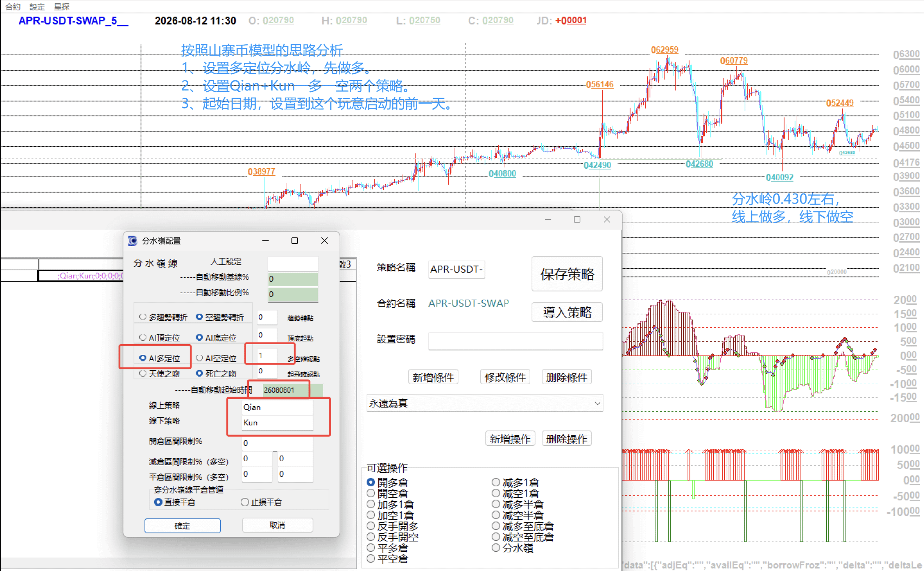The height and width of the screenshot is (571, 924).
Task: Click the 038977 price label on chart
Action: pyautogui.click(x=261, y=172)
